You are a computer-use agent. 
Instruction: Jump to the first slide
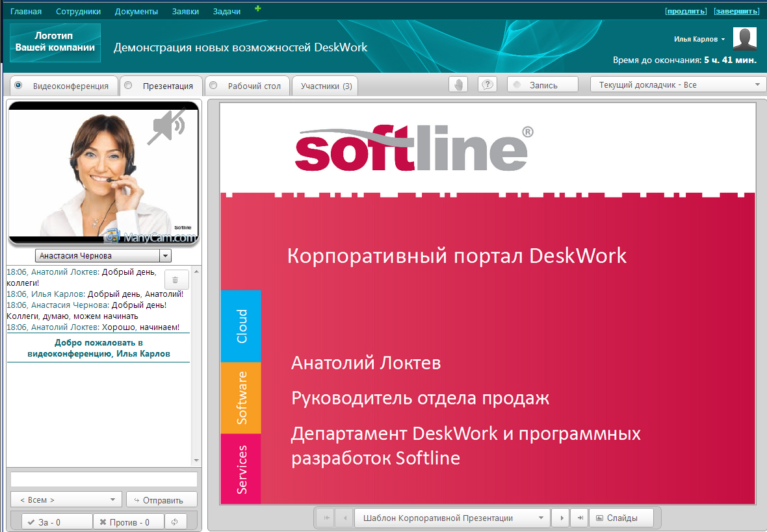pos(326,518)
